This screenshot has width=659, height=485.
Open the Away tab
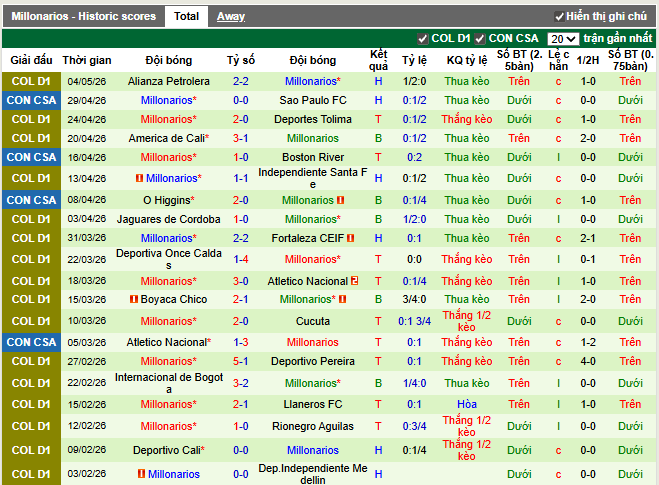231,16
